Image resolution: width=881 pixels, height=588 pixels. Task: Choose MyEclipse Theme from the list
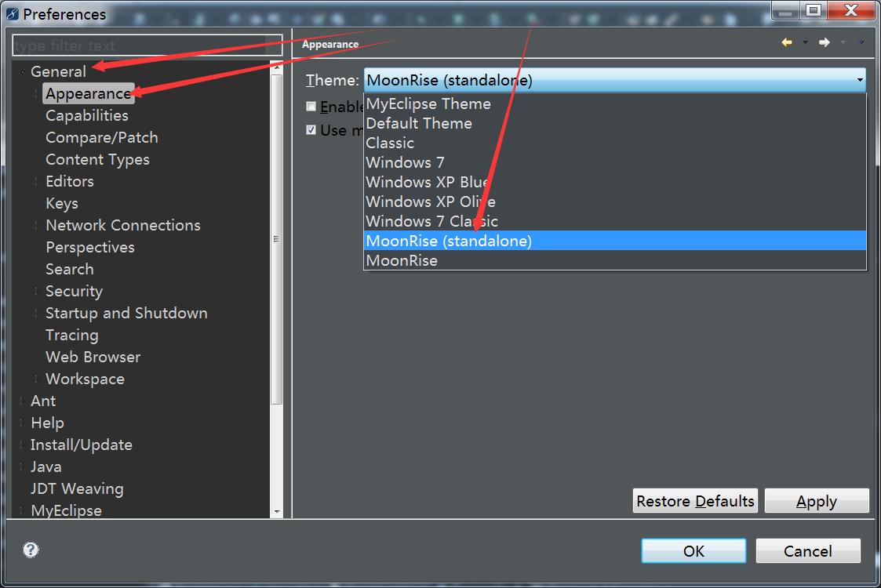point(615,104)
